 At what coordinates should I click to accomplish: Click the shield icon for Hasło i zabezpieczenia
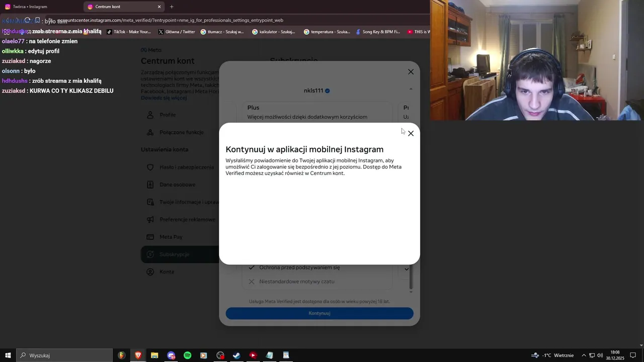coord(150,167)
